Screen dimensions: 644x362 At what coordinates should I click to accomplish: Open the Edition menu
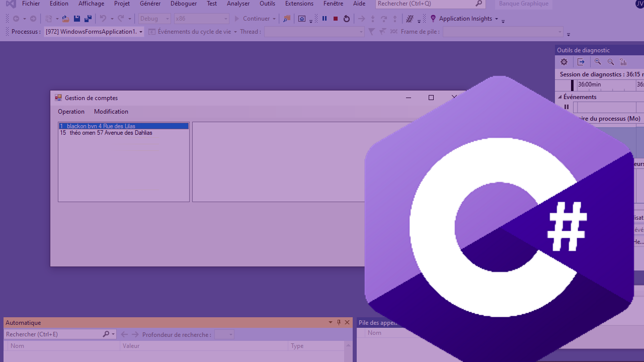[59, 4]
